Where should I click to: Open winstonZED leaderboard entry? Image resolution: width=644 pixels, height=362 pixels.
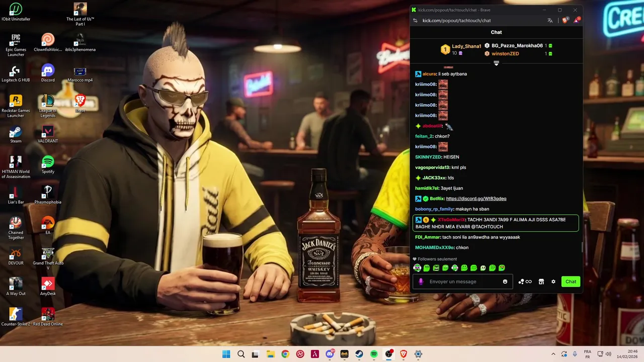(505, 54)
